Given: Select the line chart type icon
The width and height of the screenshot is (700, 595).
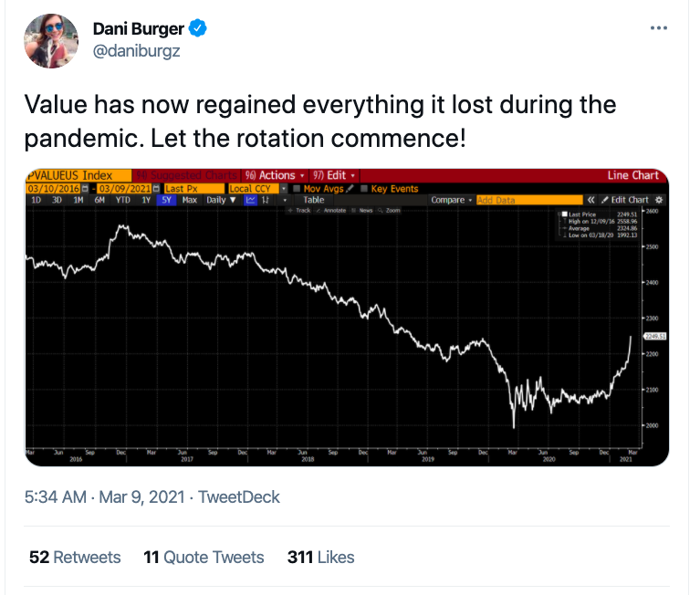Looking at the screenshot, I should [250, 200].
